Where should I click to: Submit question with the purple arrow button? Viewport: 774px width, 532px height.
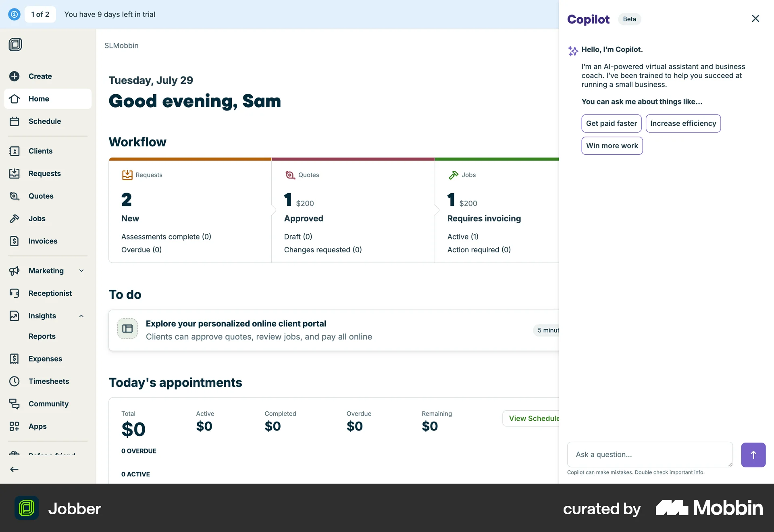753,455
